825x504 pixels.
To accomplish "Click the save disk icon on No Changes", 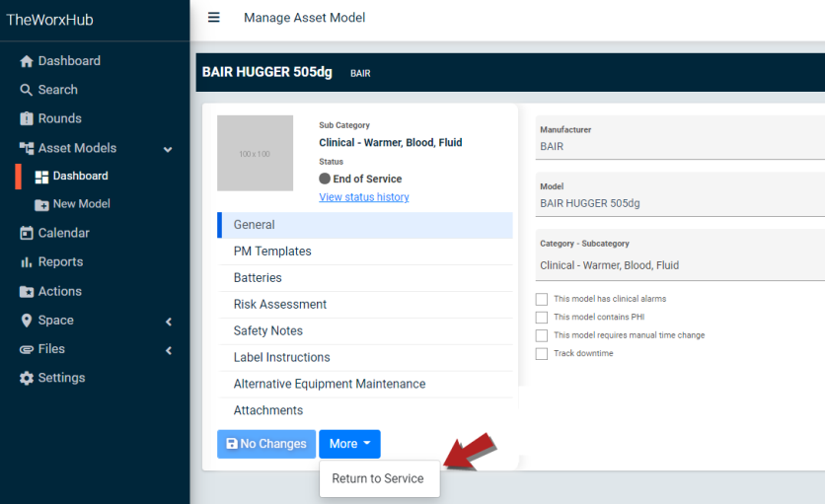I will click(x=232, y=444).
